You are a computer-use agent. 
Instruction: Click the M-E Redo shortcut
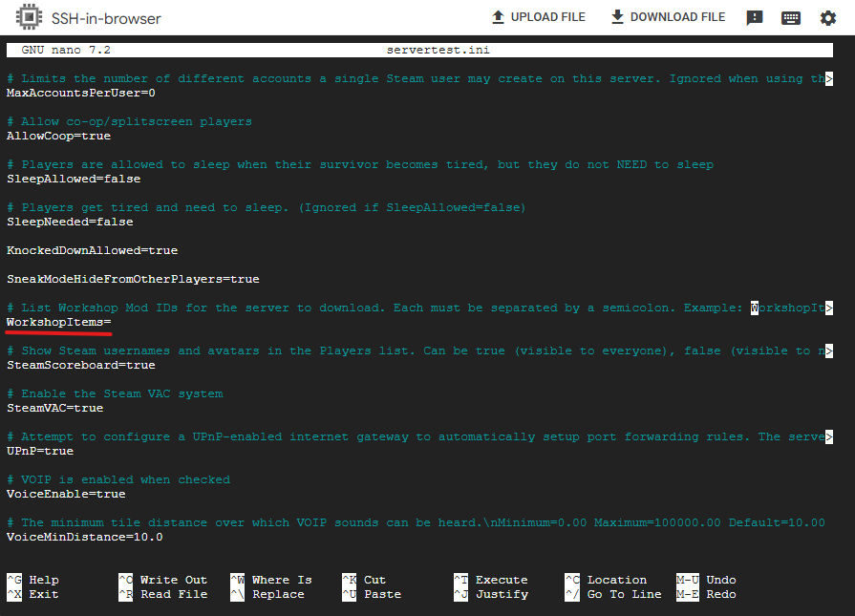click(706, 595)
